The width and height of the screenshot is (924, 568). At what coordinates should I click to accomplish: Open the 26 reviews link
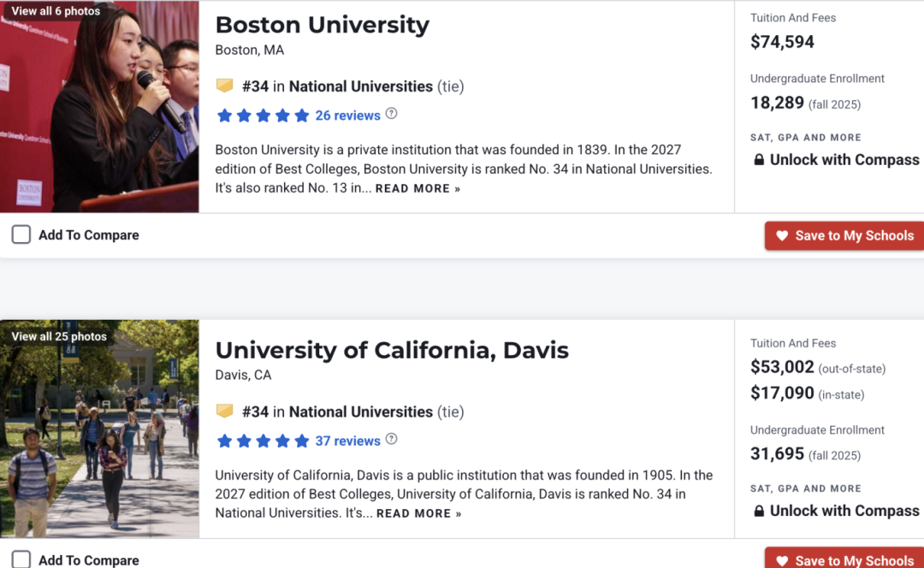[347, 115]
